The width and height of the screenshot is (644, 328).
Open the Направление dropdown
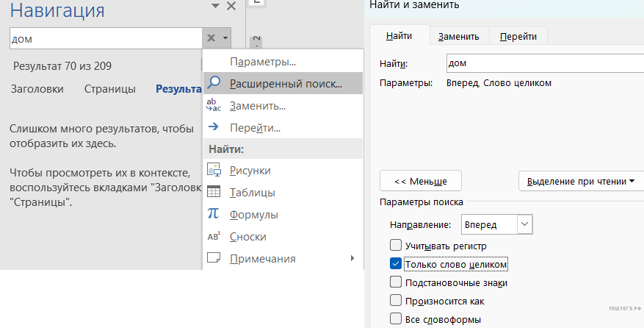[x=524, y=224]
